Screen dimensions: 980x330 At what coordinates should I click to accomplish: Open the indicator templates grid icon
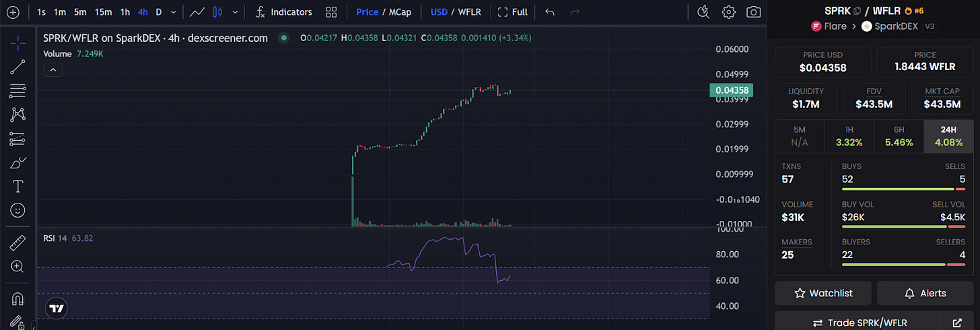pyautogui.click(x=331, y=12)
